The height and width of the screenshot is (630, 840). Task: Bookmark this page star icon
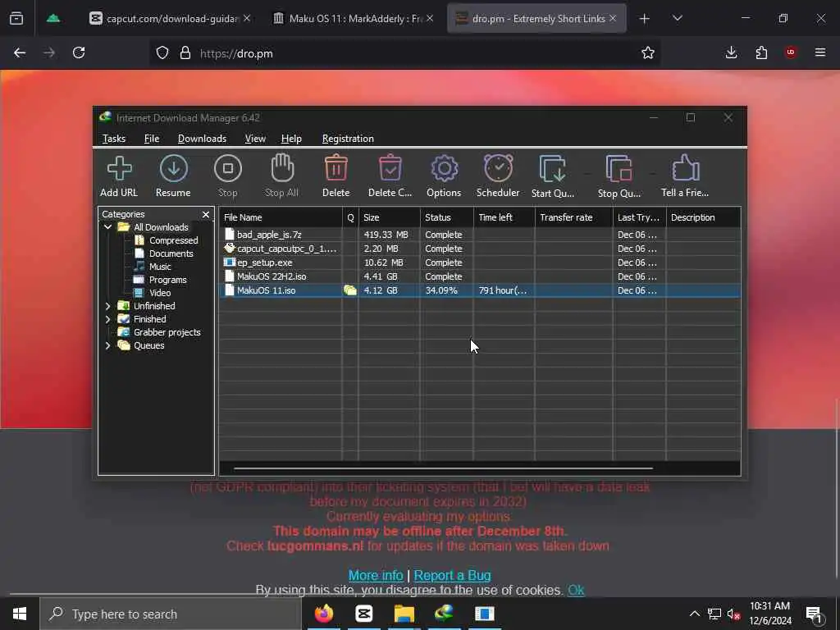(648, 53)
